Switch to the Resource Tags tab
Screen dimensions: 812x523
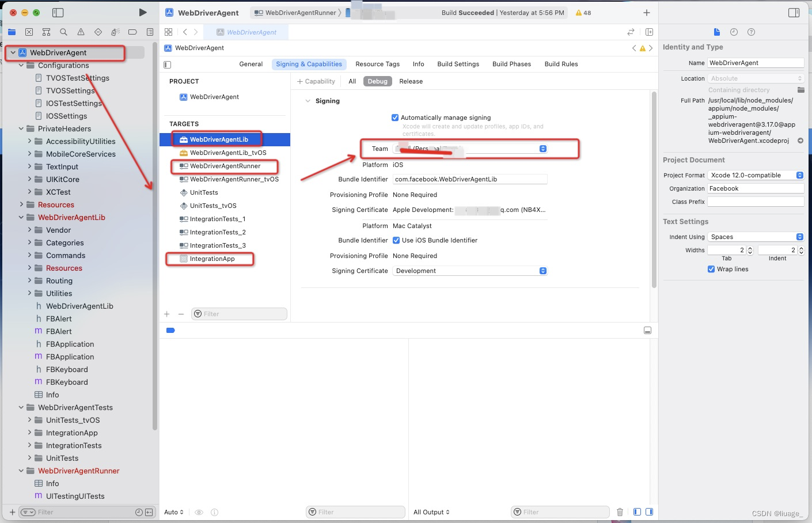[378, 64]
